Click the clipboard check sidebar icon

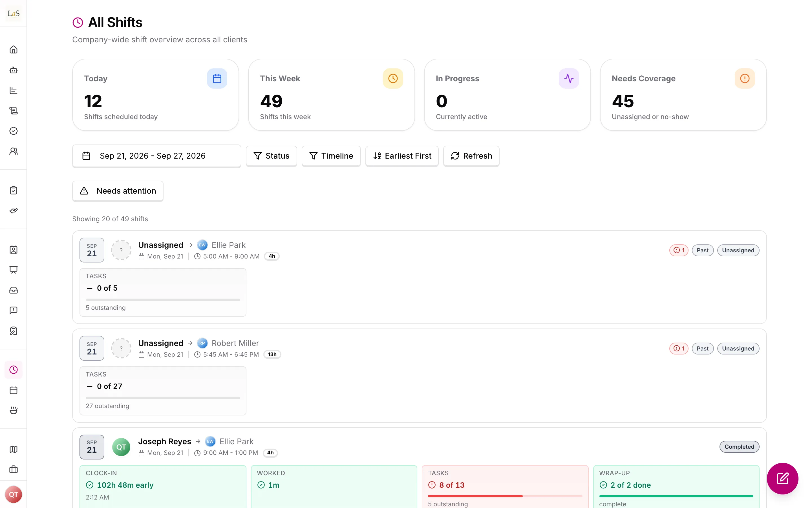14,190
